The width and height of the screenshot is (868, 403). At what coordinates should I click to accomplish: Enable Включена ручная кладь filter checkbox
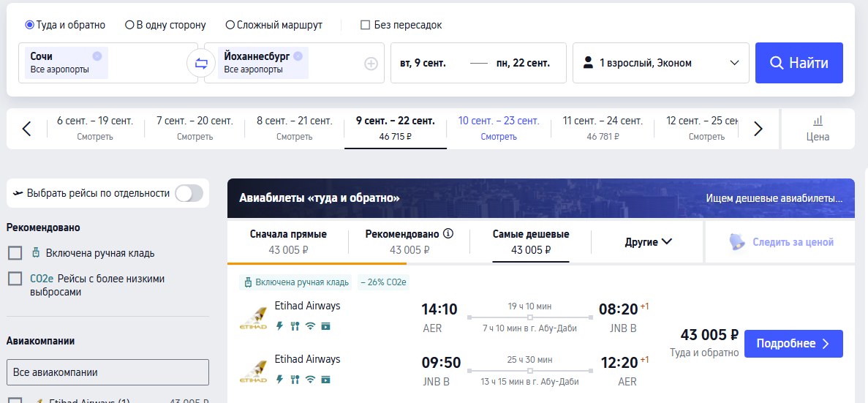(15, 253)
